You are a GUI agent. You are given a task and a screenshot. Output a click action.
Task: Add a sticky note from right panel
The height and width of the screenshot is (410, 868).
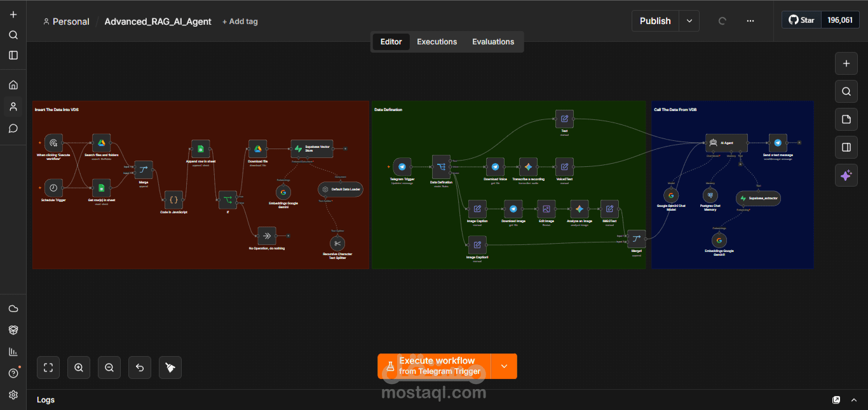coord(846,119)
